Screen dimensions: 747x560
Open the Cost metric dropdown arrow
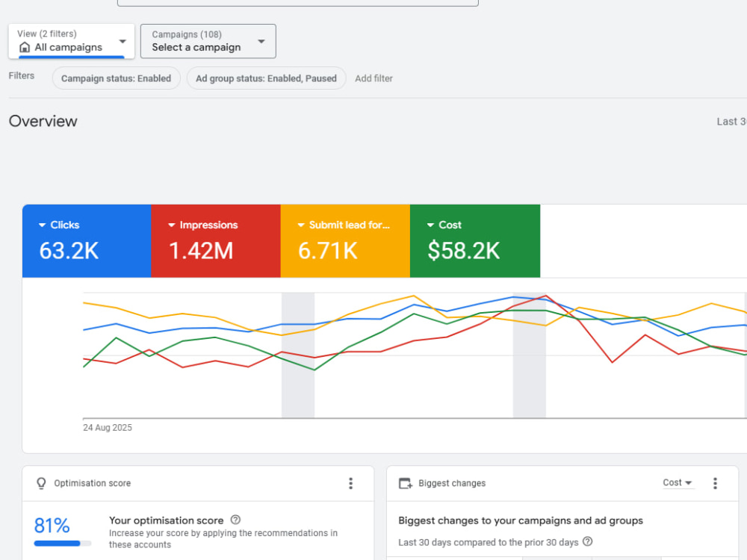coord(431,225)
